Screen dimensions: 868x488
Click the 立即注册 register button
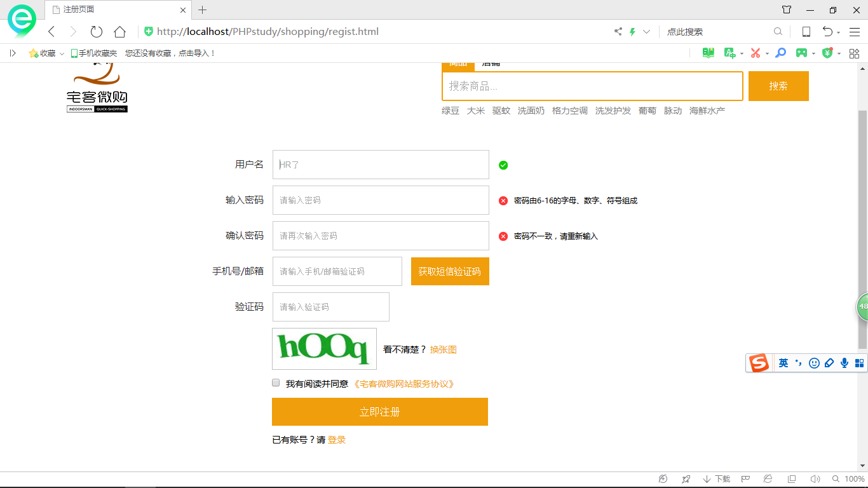380,412
